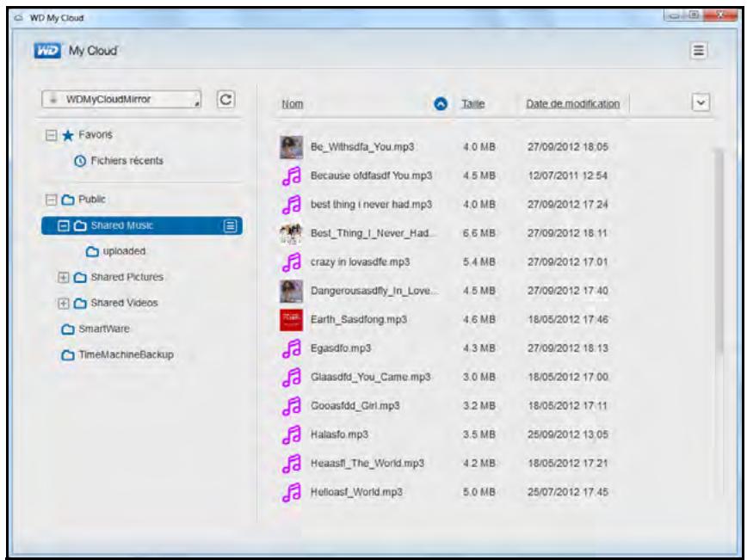This screenshot has width=747, height=560.
Task: Collapse the Public folder tree
Action: (51, 200)
